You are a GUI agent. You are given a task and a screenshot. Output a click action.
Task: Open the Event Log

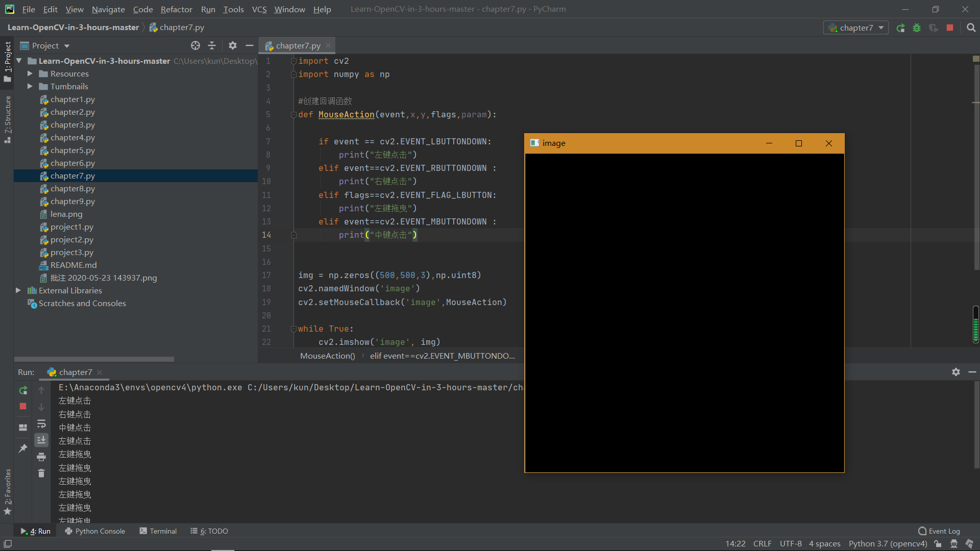[x=939, y=531]
